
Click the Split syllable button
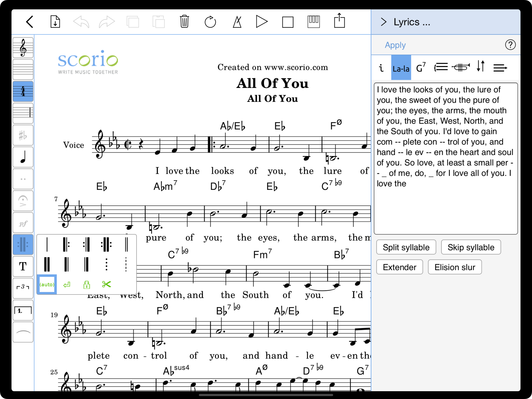click(x=406, y=247)
